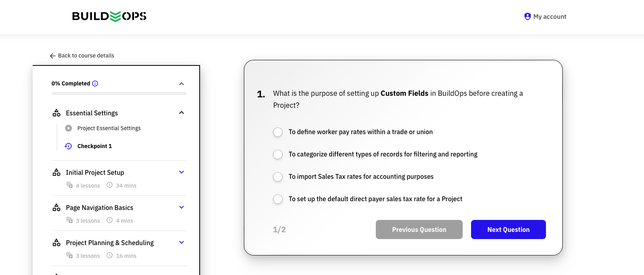Select radio for importing Sales Tax rates
The height and width of the screenshot is (275, 644).
tap(278, 177)
